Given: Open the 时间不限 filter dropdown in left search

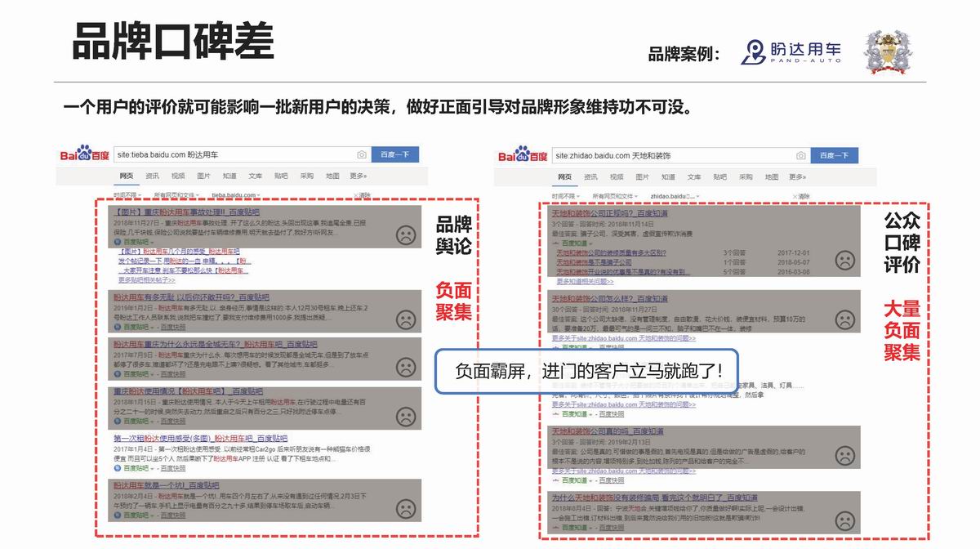Looking at the screenshot, I should tap(127, 195).
